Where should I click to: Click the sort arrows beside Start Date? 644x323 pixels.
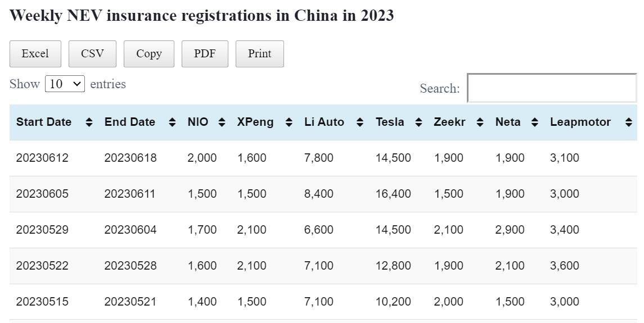(x=89, y=122)
